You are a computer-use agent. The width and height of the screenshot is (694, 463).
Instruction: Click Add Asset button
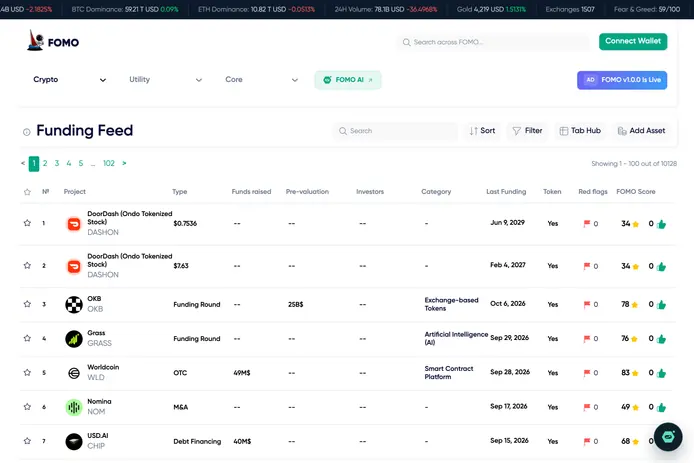click(641, 131)
